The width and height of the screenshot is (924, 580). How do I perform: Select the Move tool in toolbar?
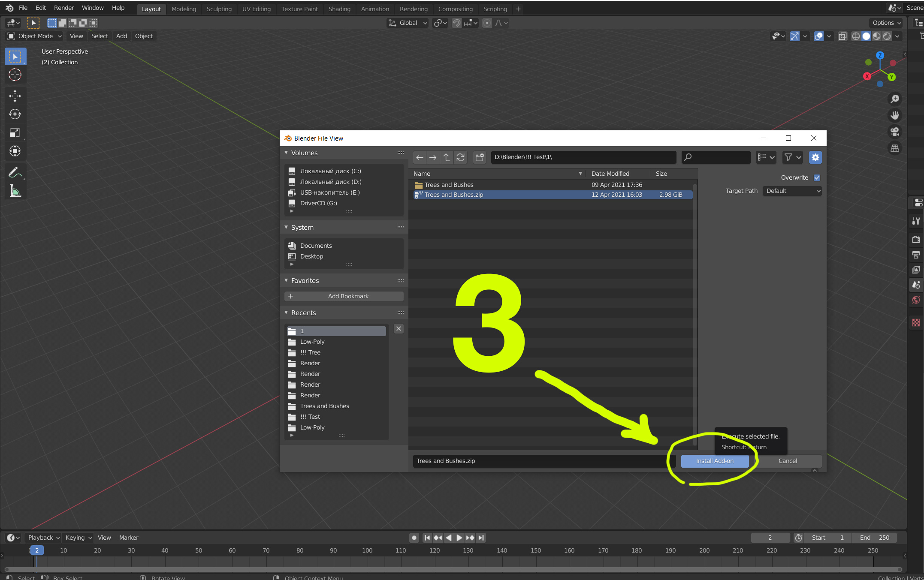(15, 96)
